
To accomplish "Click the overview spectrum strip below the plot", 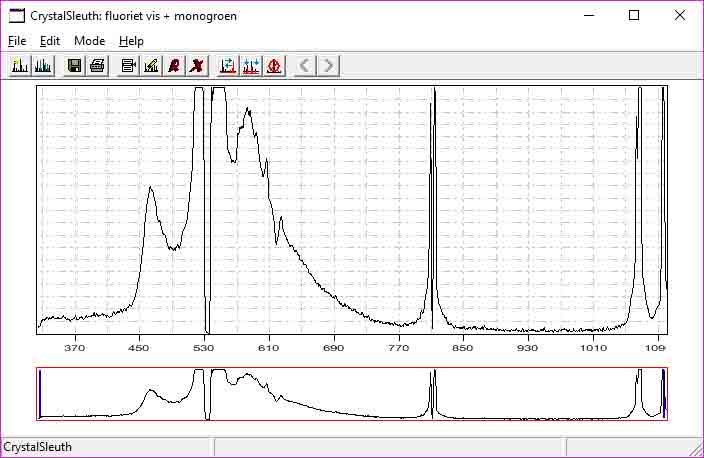I will [352, 393].
